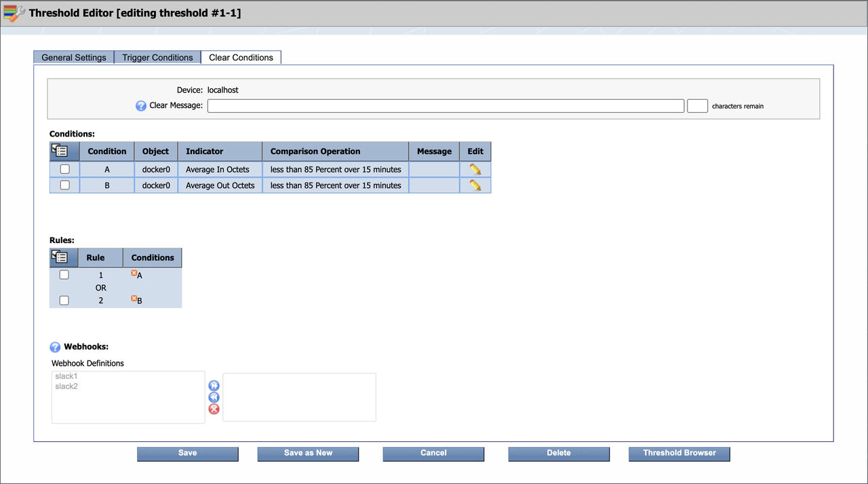Check the checkbox for condition A
868x484 pixels.
(64, 168)
